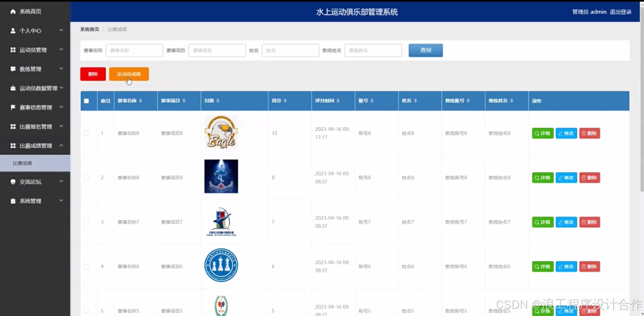The image size is (644, 316).
Task: Open 详情 for row 4
Action: coord(543,266)
